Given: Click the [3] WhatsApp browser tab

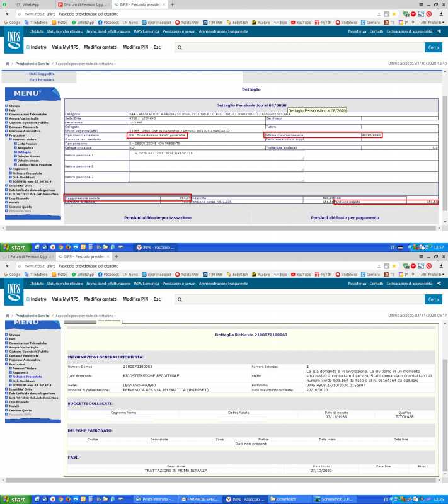Looking at the screenshot, I should (28, 4).
